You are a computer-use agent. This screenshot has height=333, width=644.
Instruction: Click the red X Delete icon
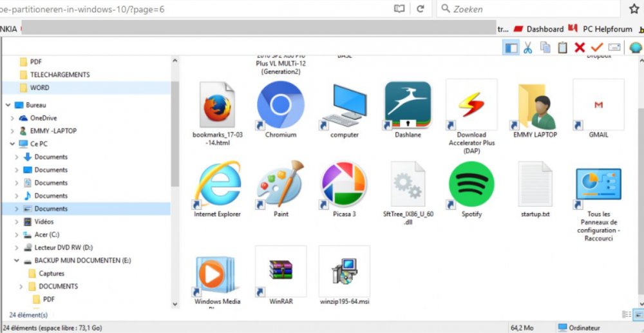[x=580, y=48]
